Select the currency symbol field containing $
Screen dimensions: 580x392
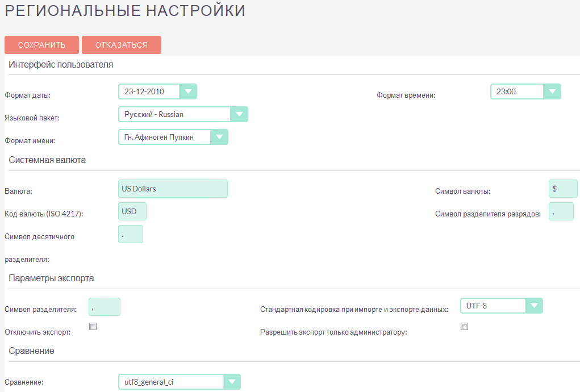(x=563, y=188)
